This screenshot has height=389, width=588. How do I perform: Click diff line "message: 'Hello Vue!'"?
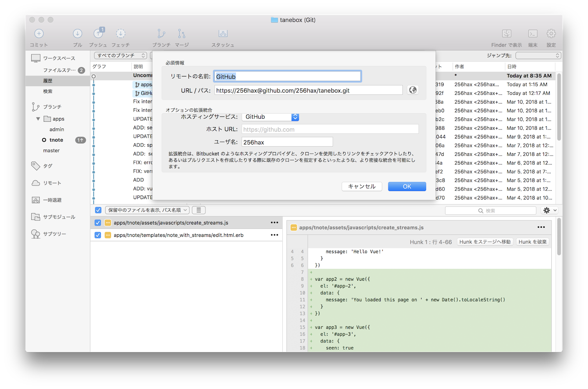355,252
